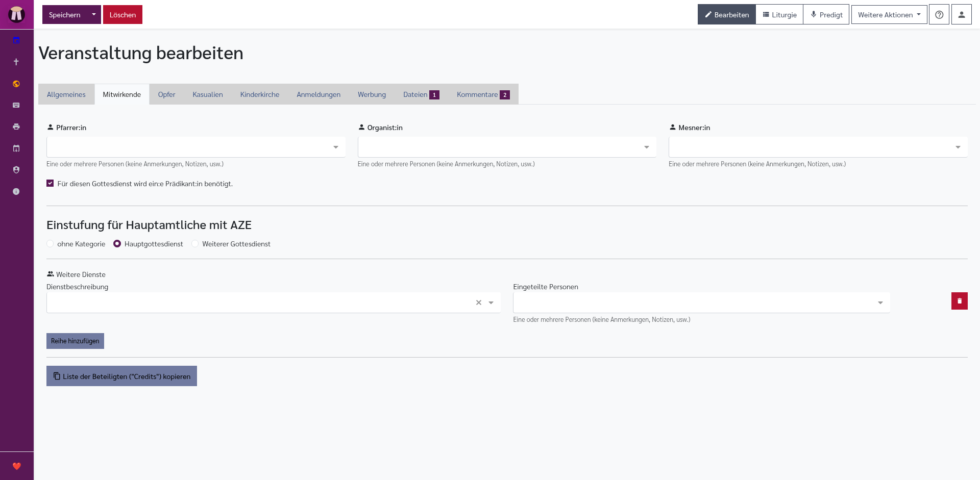
Task: Open the Liturgie view
Action: click(x=779, y=14)
